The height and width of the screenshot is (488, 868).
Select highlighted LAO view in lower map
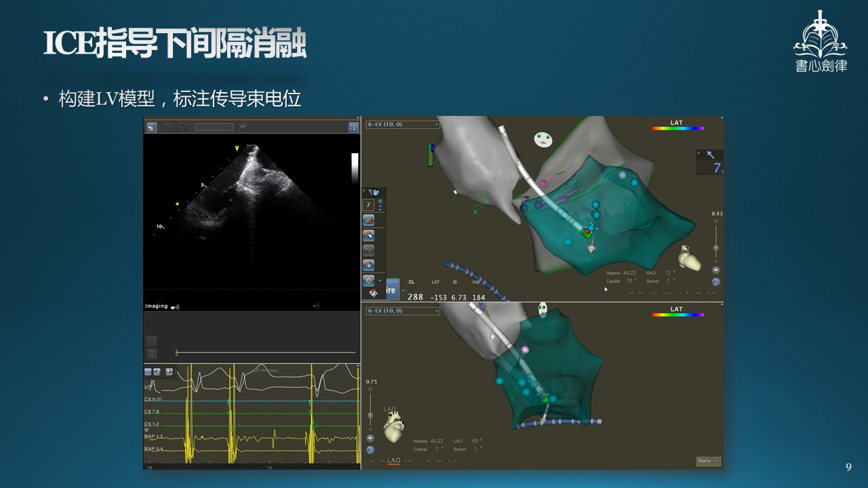click(394, 461)
